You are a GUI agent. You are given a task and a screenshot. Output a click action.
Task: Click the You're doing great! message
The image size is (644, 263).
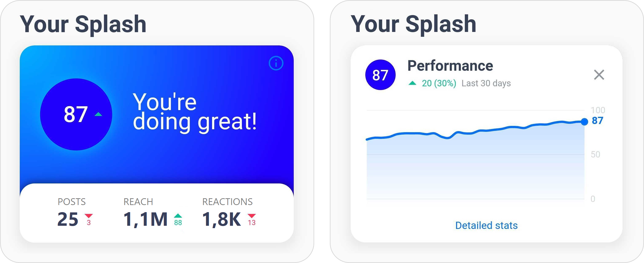tap(195, 112)
